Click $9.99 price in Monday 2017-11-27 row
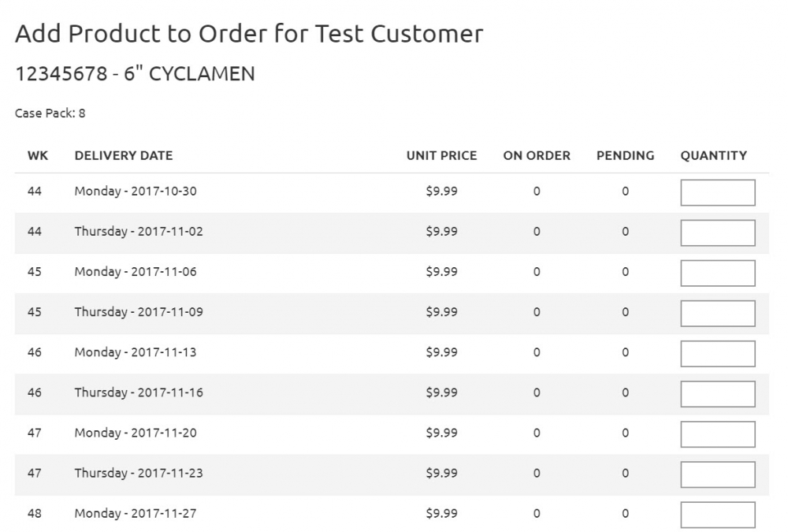 click(x=442, y=513)
